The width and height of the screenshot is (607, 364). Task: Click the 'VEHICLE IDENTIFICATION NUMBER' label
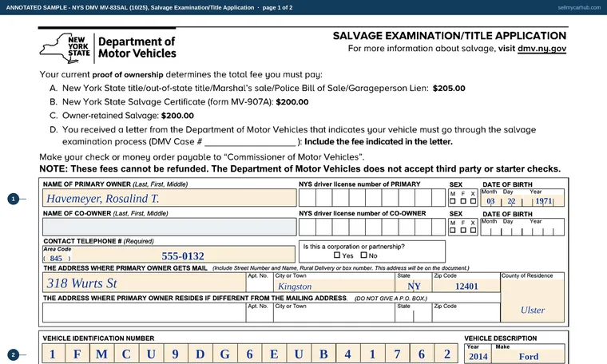pos(98,338)
